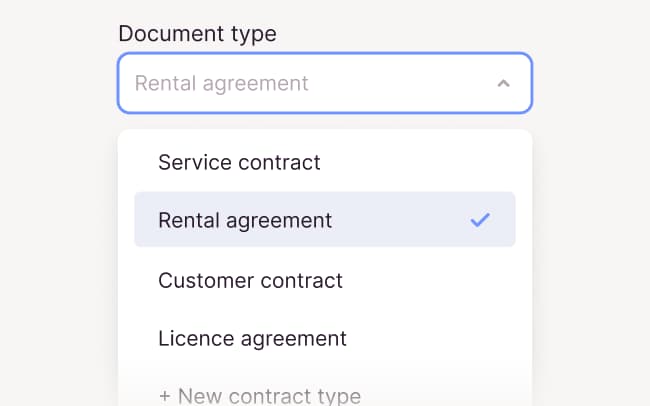Pick Customer contract in the dropdown
The height and width of the screenshot is (406, 650).
tap(250, 280)
